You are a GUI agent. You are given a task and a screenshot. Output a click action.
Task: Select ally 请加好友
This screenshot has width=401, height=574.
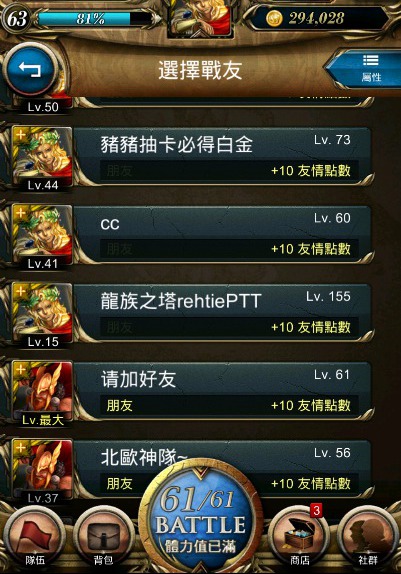(x=223, y=391)
